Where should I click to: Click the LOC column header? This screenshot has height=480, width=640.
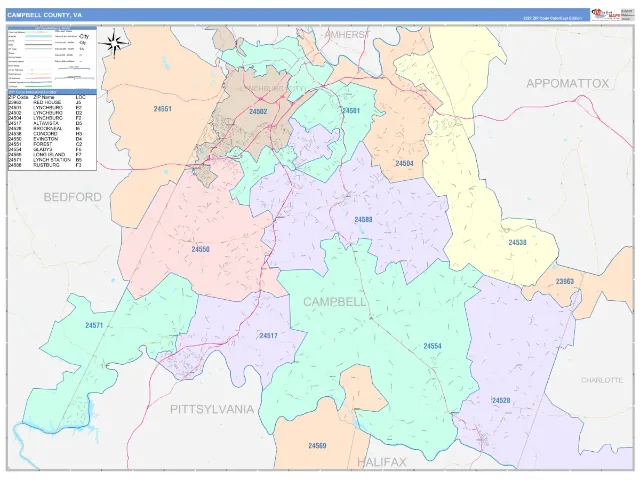[80, 98]
